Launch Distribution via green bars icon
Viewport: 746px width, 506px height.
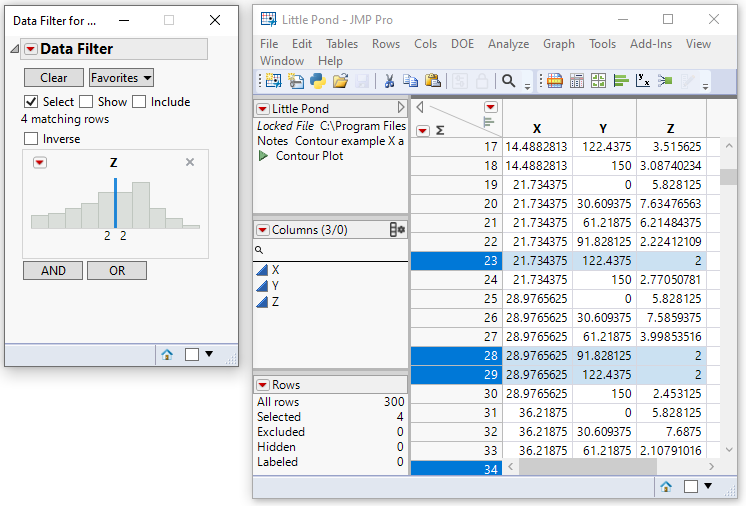click(x=621, y=81)
